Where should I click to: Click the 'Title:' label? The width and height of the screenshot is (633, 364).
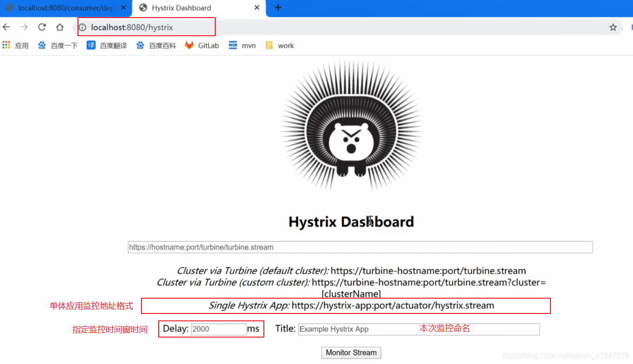click(285, 329)
